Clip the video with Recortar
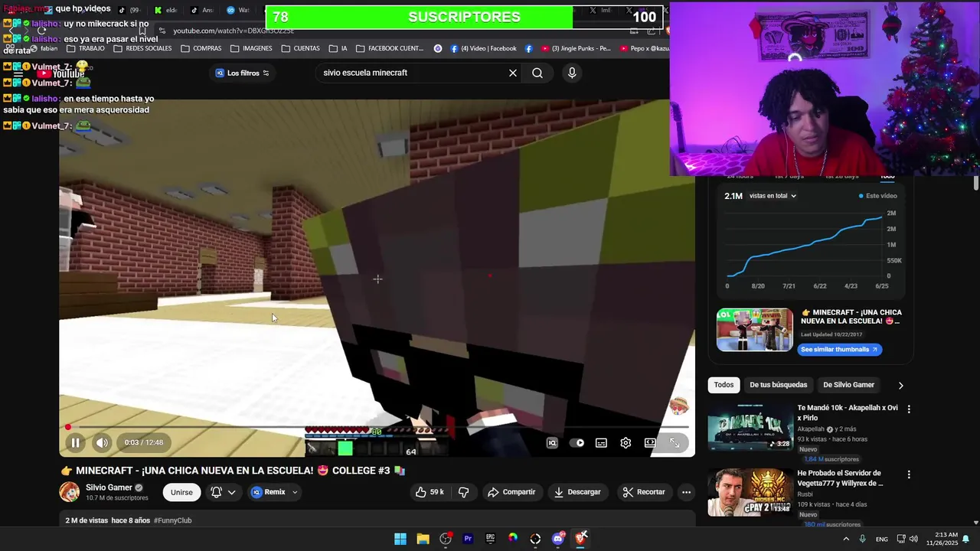The width and height of the screenshot is (980, 551). click(x=643, y=492)
